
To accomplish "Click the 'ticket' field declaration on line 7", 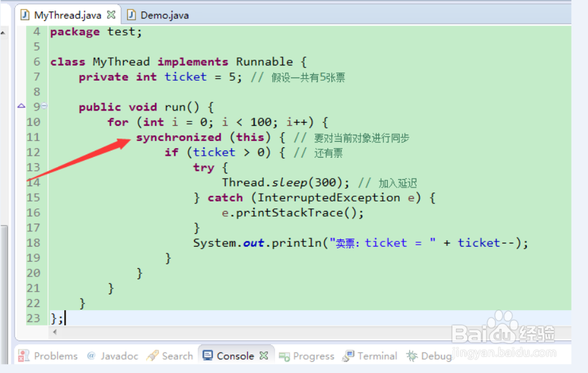I will [186, 77].
